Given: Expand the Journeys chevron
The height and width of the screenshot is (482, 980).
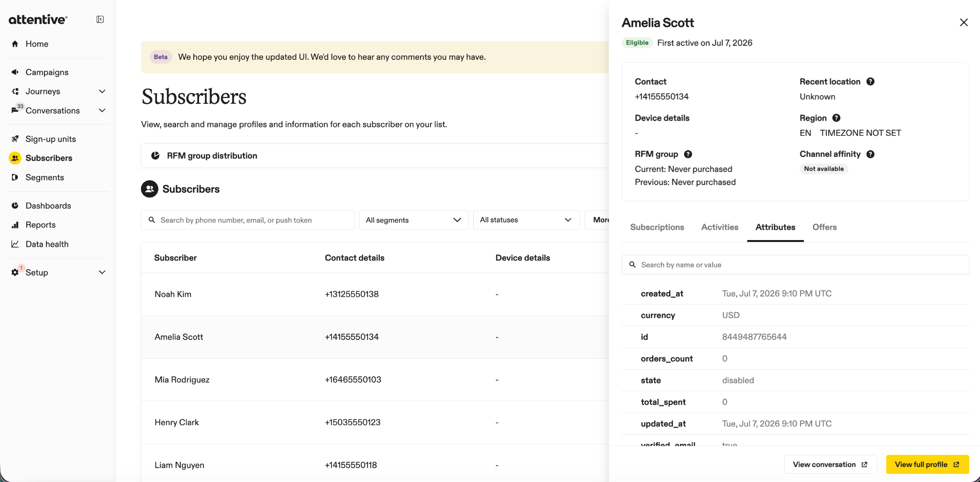Looking at the screenshot, I should (102, 91).
